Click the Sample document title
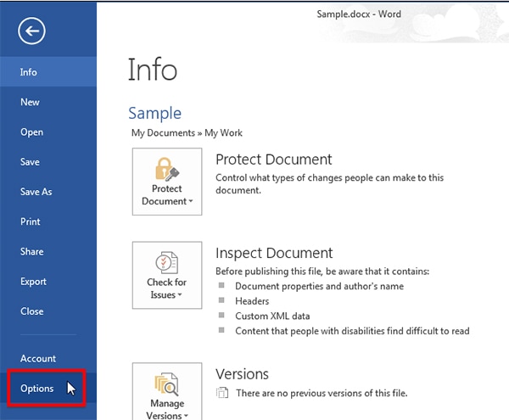 [155, 114]
